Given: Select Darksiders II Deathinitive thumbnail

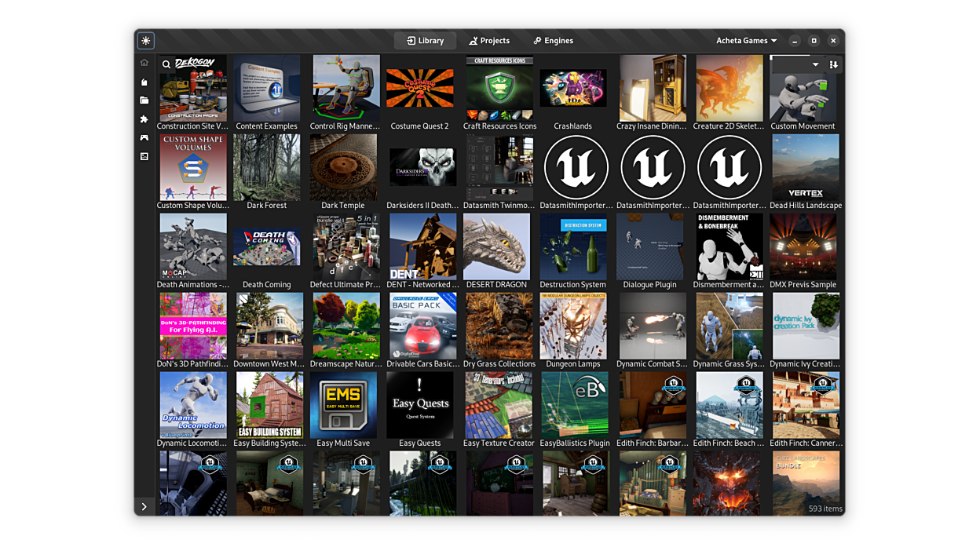Looking at the screenshot, I should coord(423,166).
